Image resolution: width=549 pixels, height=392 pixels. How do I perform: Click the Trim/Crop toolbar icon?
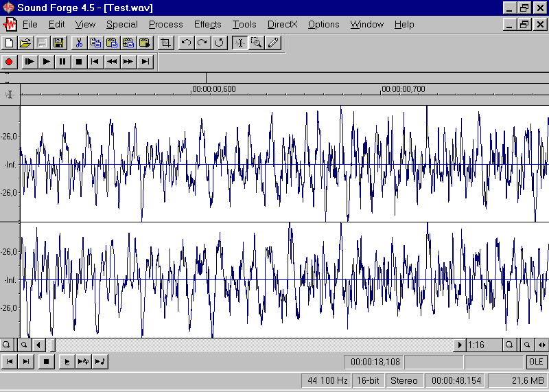(165, 43)
